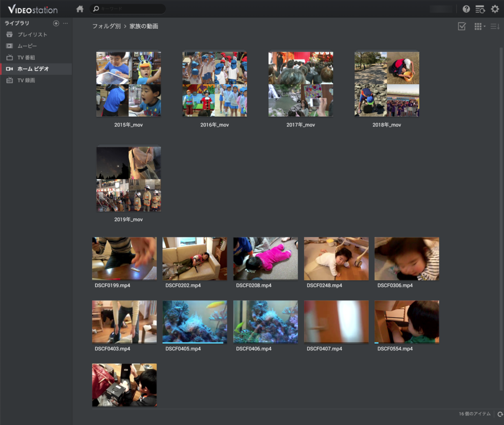Open TV 番組 library in sidebar
This screenshot has width=504, height=425.
26,58
